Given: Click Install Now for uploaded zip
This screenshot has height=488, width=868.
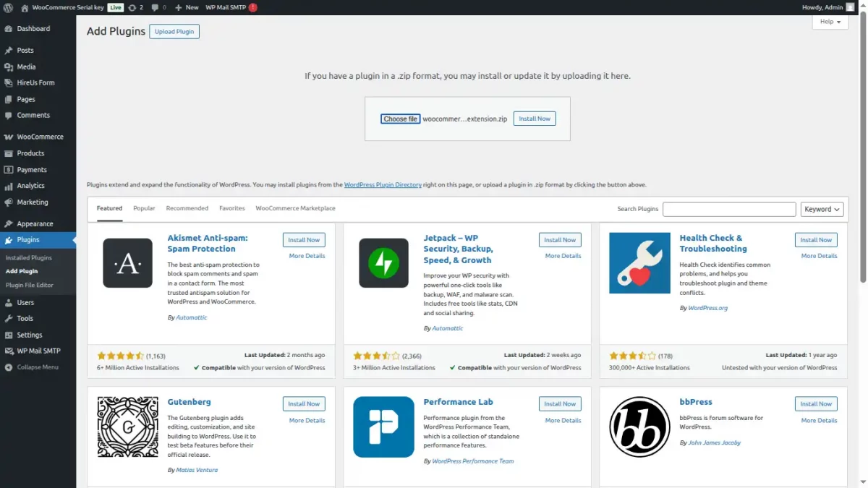Looking at the screenshot, I should pos(535,119).
